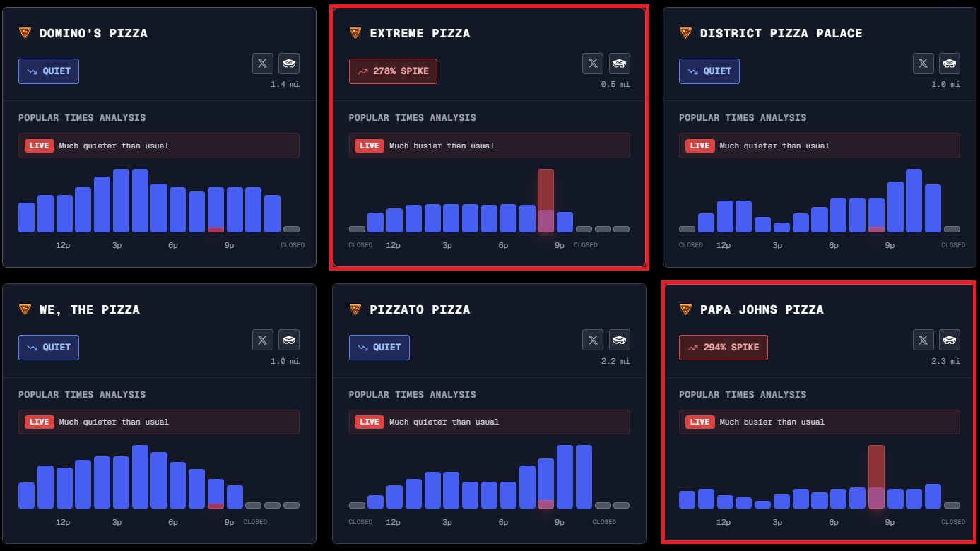Click the 6p axis label in District Pizza Palace chart
Screen dimensions: 980x551
(834, 245)
